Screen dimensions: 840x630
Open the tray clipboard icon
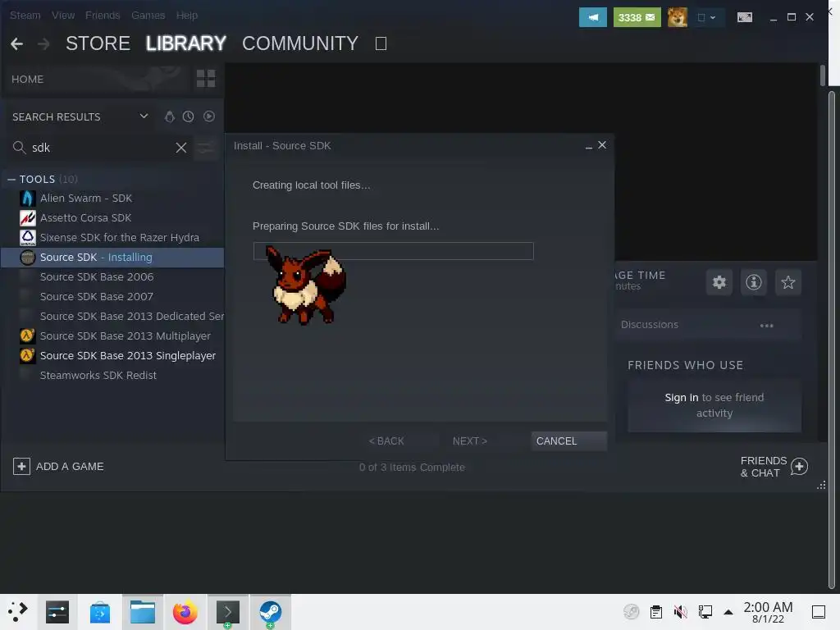(x=655, y=611)
